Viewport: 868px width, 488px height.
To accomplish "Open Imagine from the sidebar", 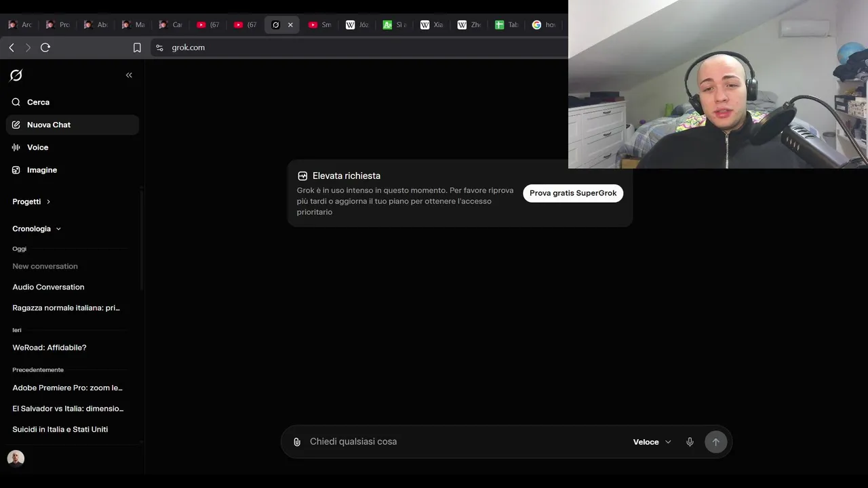I will tap(73, 170).
